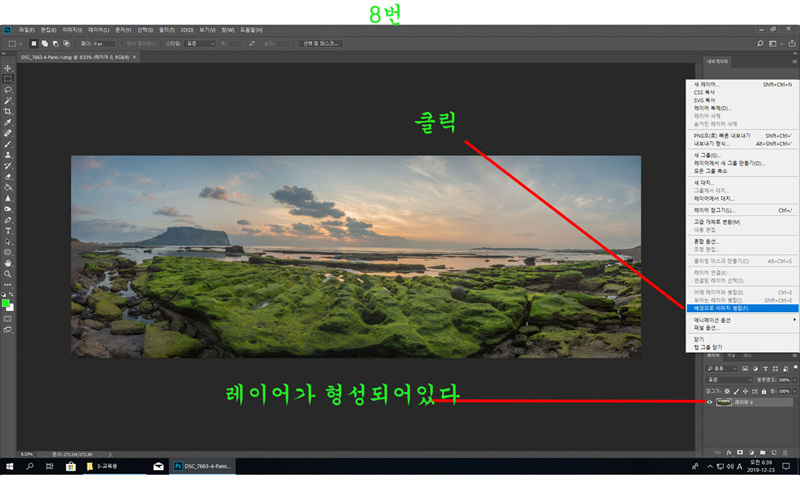Create a new layer icon
The height and width of the screenshot is (500, 800).
point(774,452)
